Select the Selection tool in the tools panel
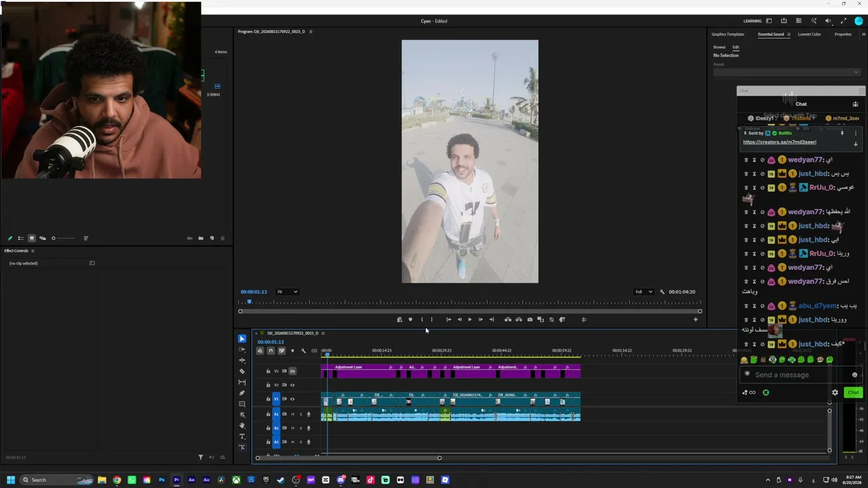Viewport: 868px width, 488px height. click(x=242, y=339)
